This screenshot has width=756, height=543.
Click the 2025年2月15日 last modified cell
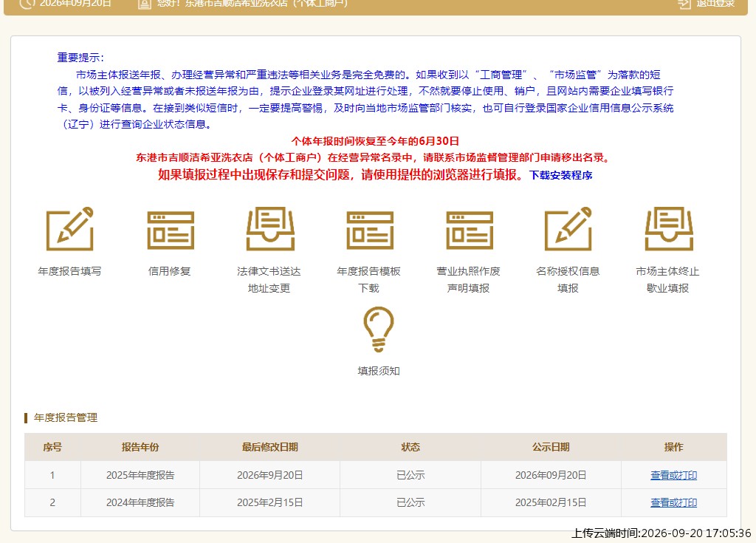(x=270, y=503)
